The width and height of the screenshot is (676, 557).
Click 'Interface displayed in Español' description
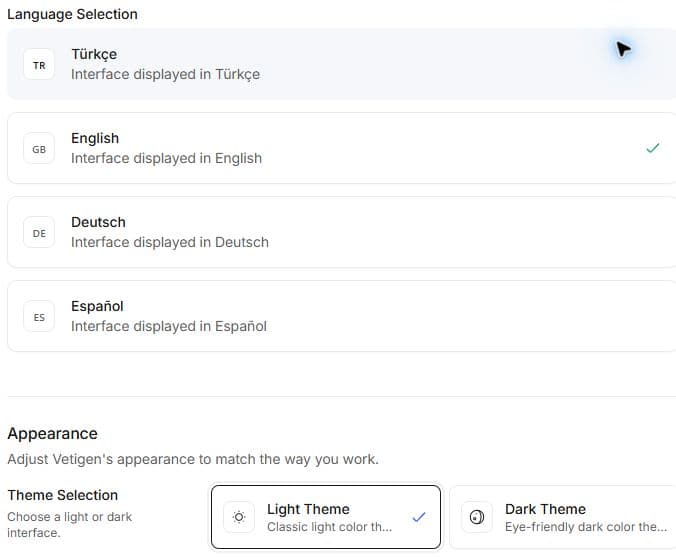[169, 326]
